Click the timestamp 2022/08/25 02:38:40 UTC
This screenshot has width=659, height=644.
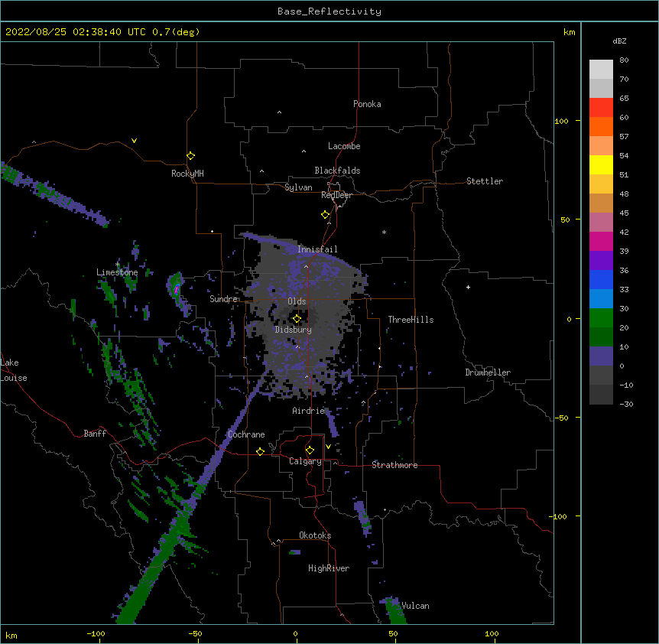coord(75,32)
